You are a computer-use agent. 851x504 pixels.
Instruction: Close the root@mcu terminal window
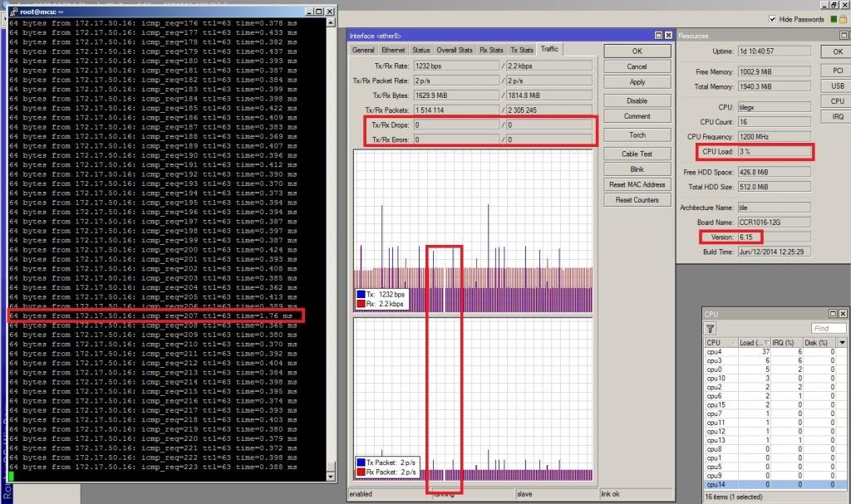pos(330,12)
